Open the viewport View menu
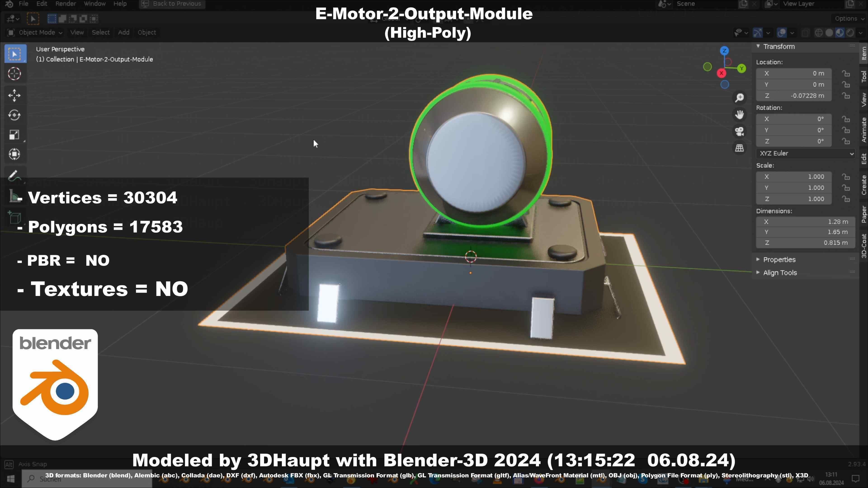This screenshot has height=488, width=868. [x=77, y=33]
